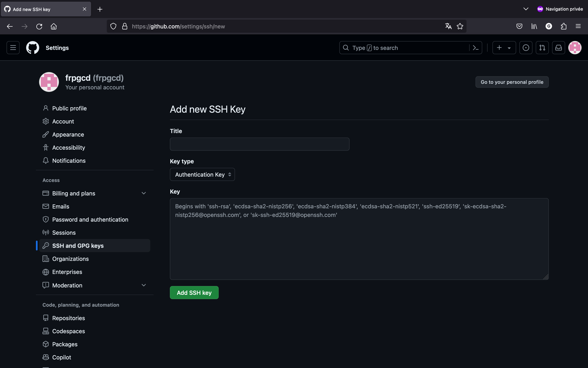Click the tracking protection shield icon
This screenshot has width=588, height=368.
(x=113, y=26)
